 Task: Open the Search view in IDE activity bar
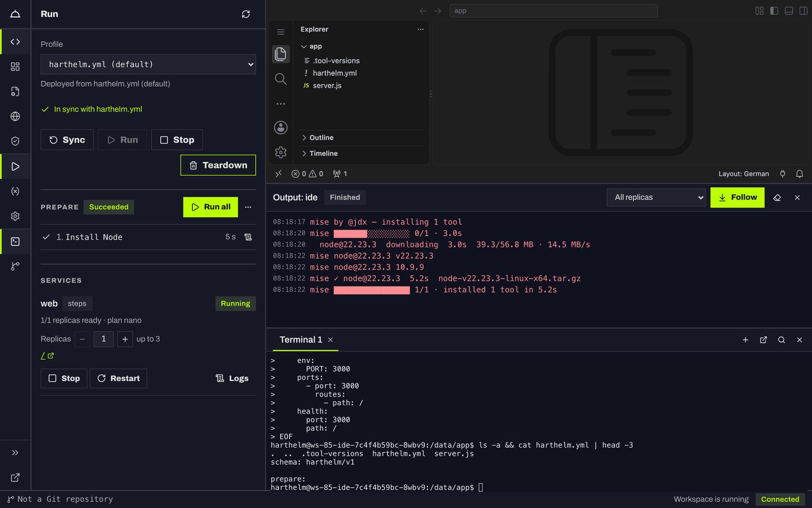click(x=281, y=79)
